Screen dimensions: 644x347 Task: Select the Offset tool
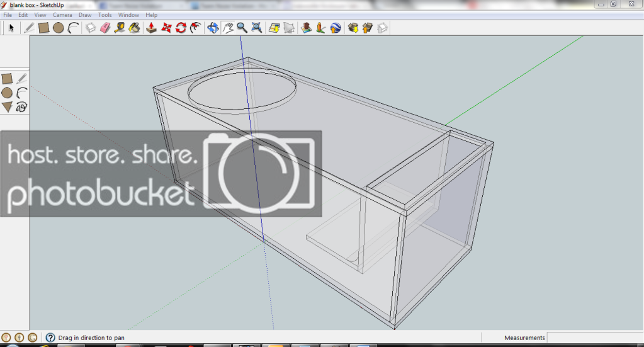click(196, 28)
